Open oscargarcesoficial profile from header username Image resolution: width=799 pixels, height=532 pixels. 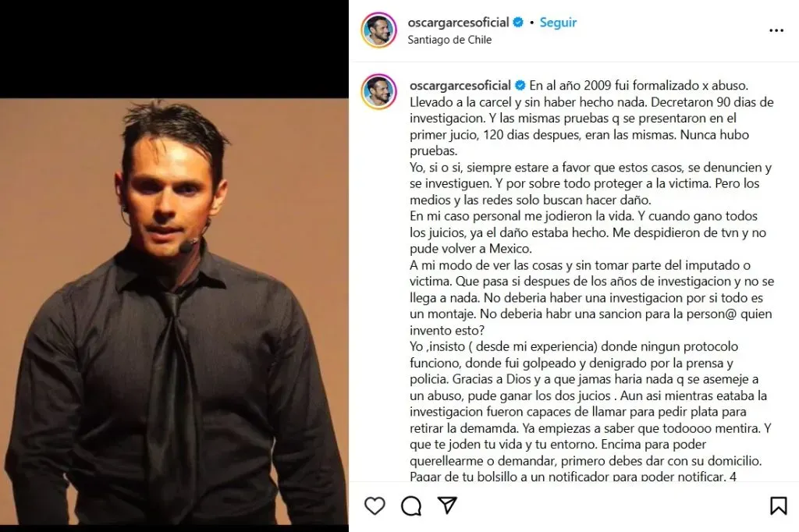point(458,23)
